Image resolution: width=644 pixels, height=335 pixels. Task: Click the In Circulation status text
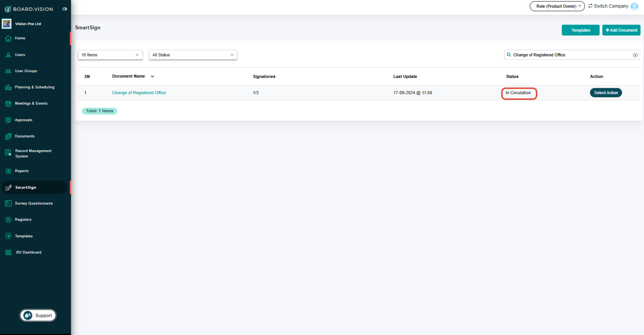pyautogui.click(x=518, y=93)
